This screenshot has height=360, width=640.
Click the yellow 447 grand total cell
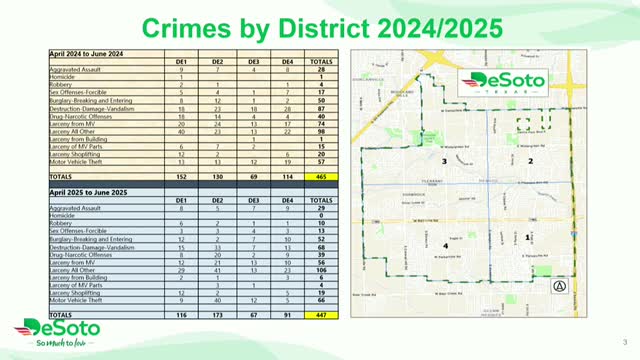321,315
